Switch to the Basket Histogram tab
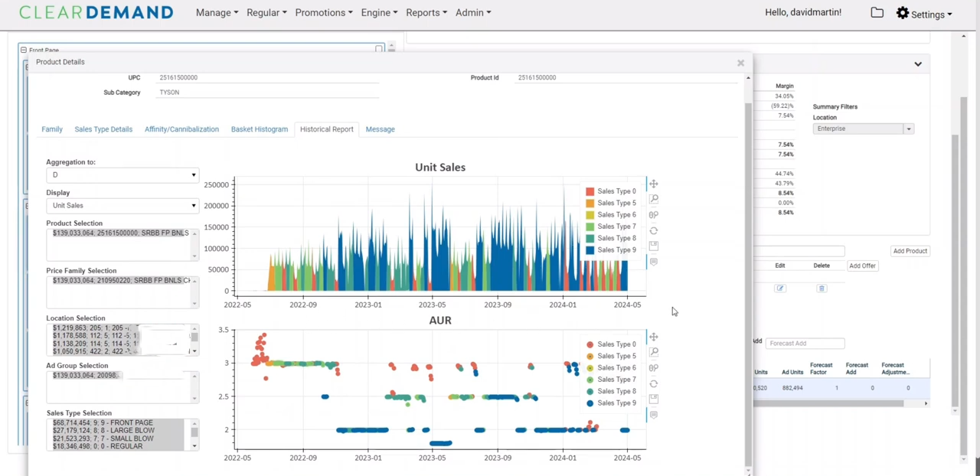Viewport: 980px width, 476px height. (260, 129)
